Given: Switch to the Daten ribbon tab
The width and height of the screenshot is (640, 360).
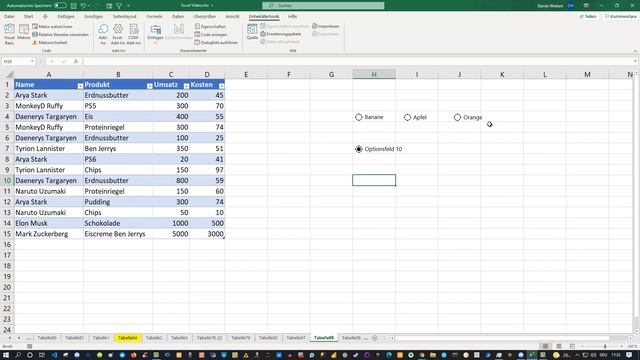Looking at the screenshot, I should [x=178, y=16].
